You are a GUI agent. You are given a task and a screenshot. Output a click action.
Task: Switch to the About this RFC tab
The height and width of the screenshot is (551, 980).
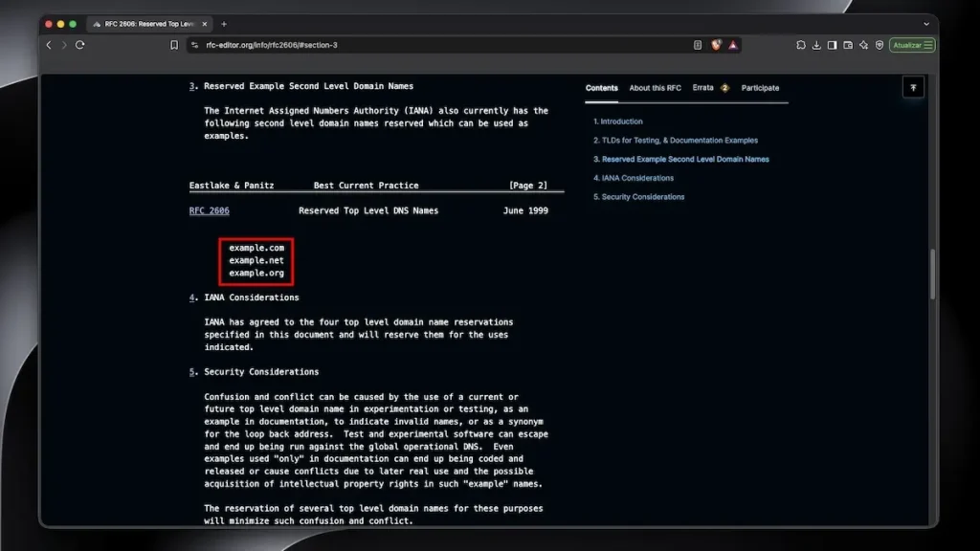[655, 88]
